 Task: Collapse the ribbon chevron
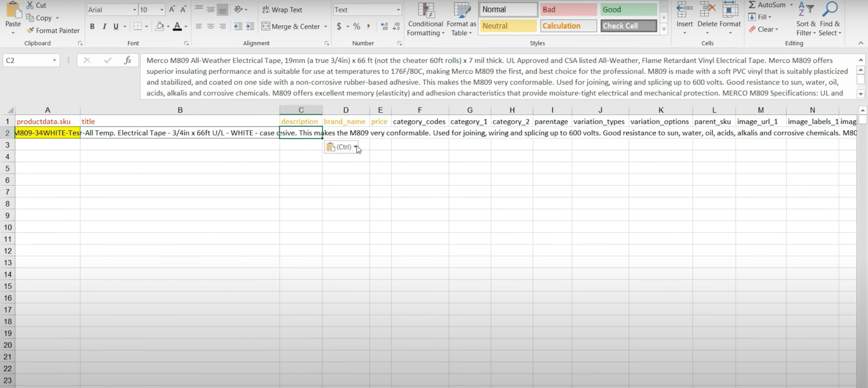click(x=860, y=43)
